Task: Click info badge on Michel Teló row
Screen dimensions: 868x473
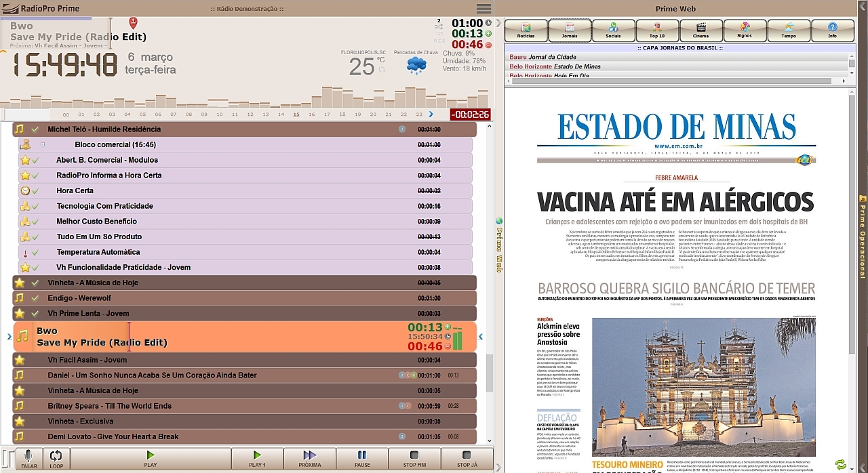Action: pos(402,129)
